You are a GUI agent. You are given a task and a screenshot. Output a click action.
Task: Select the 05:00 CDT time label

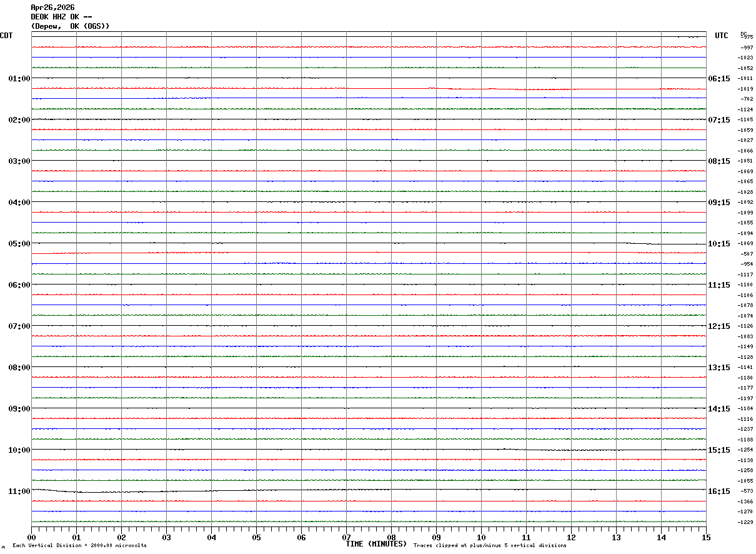tap(19, 244)
